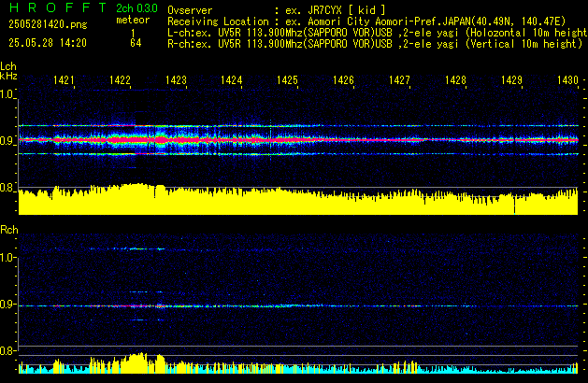
Task: Click the HROFFT title text
Action: point(58,7)
